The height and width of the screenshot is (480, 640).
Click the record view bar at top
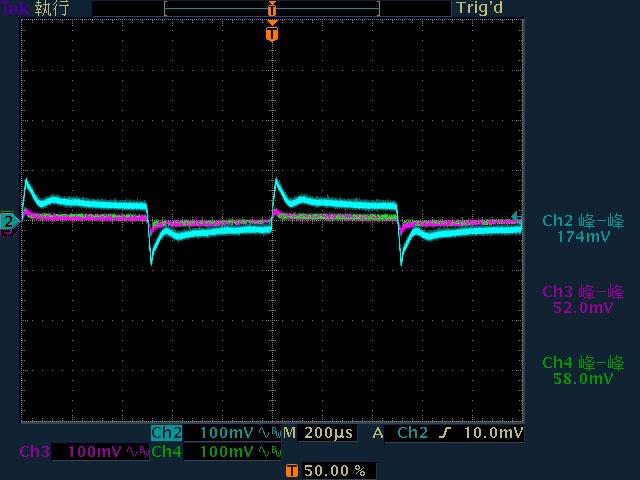(271, 8)
